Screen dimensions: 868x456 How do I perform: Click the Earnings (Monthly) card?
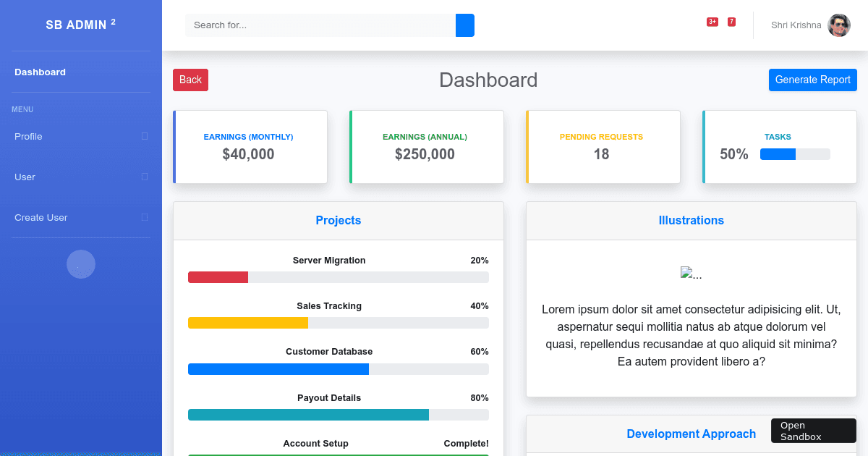pos(250,147)
